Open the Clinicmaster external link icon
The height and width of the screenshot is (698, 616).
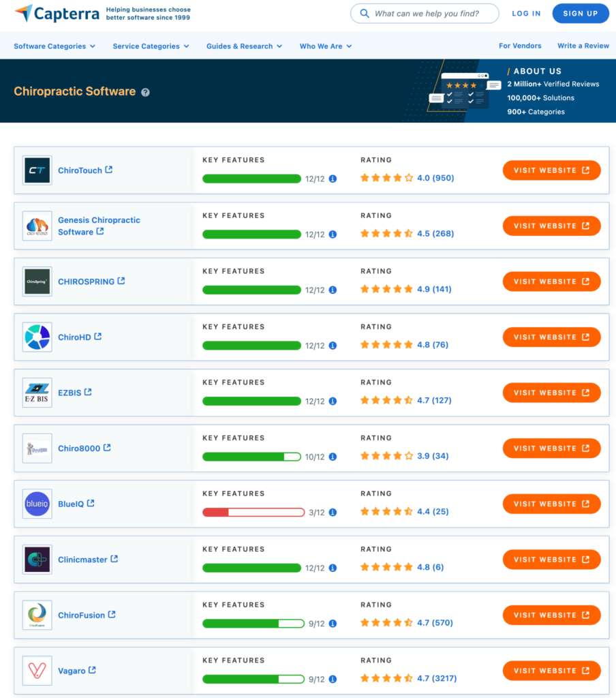114,559
